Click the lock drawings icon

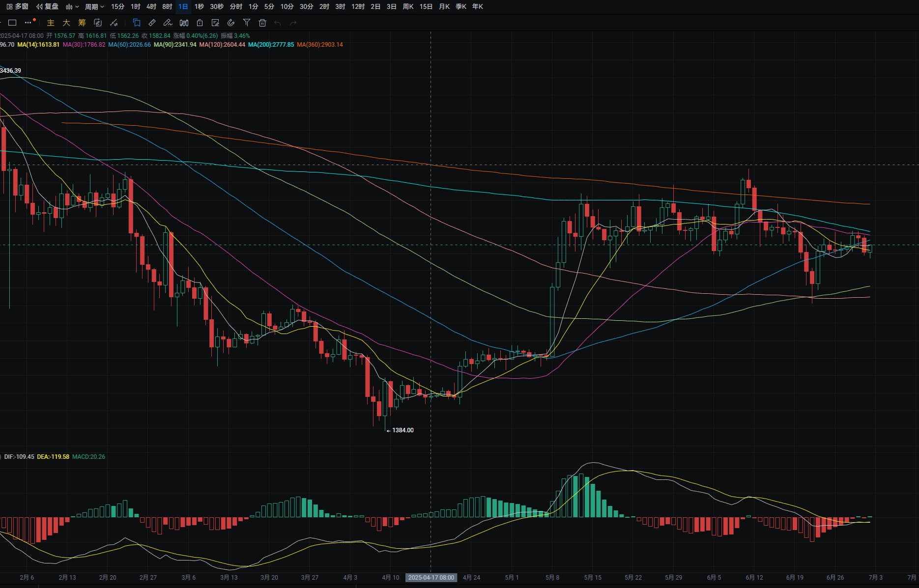pyautogui.click(x=200, y=23)
